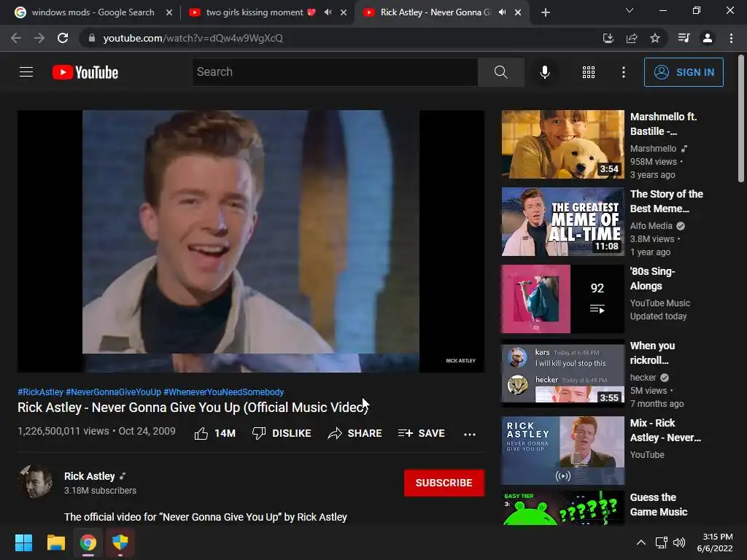
Task: Open the #WheneverYouNeedSomebody hashtag link
Action: pos(223,392)
